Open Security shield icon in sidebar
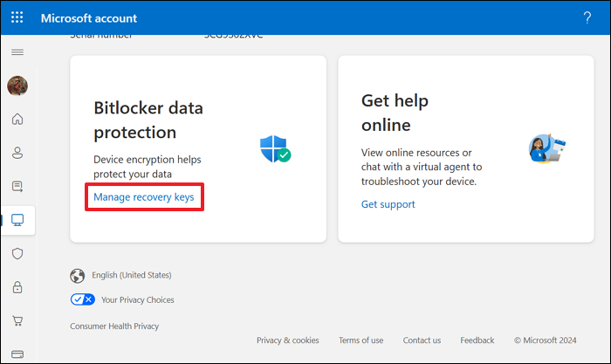Image resolution: width=611 pixels, height=364 pixels. [17, 253]
